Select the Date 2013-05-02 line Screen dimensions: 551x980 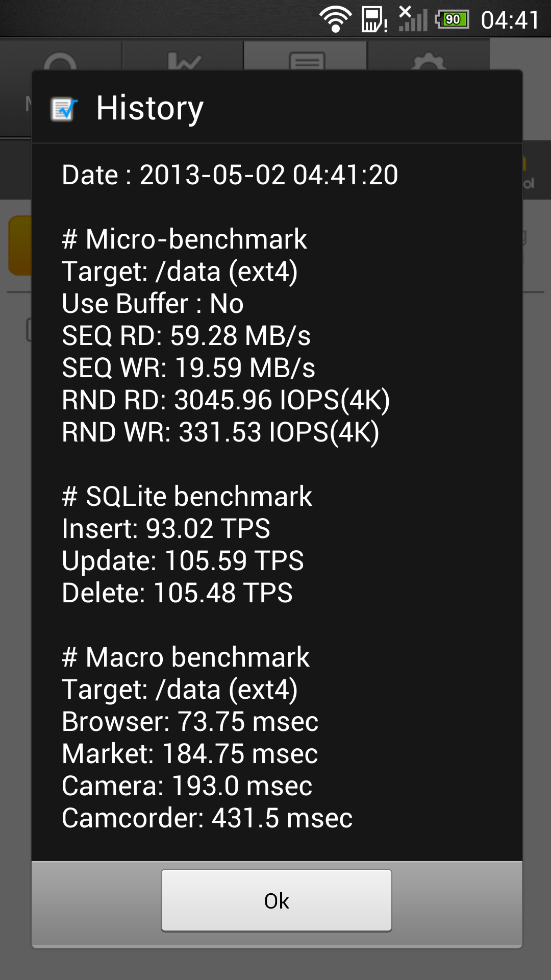(230, 175)
